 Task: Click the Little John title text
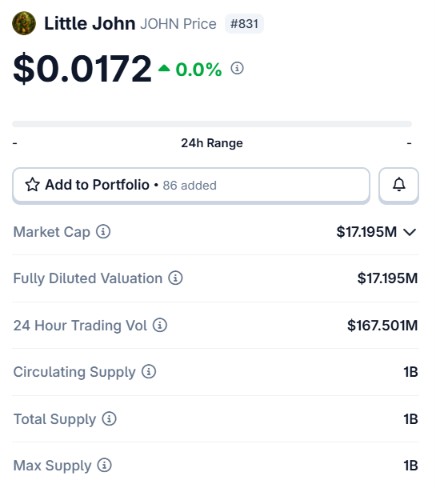(x=90, y=24)
